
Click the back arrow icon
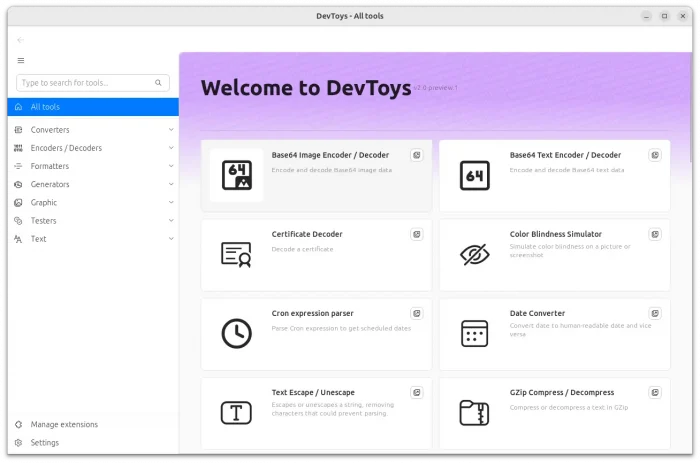point(20,40)
